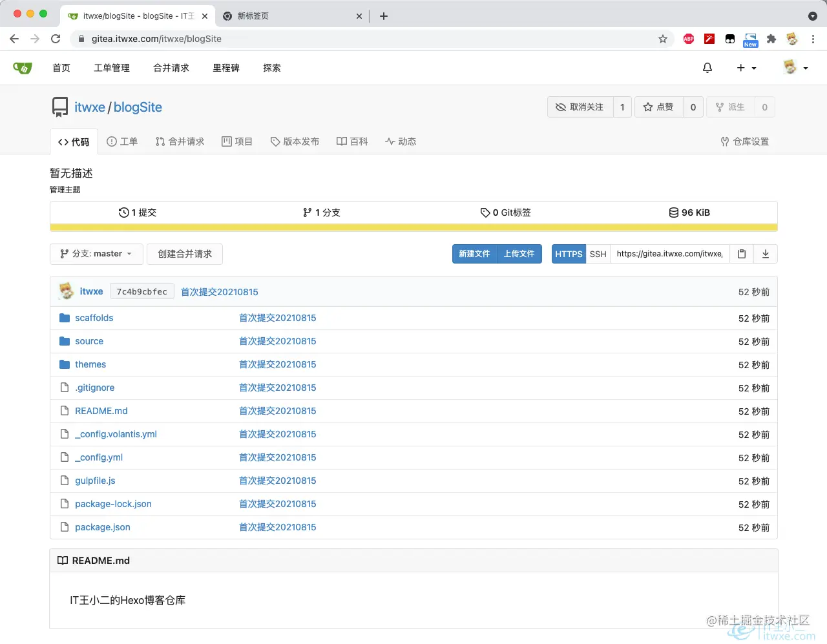The height and width of the screenshot is (644, 827).
Task: Open the themes folder link
Action: pyautogui.click(x=90, y=364)
